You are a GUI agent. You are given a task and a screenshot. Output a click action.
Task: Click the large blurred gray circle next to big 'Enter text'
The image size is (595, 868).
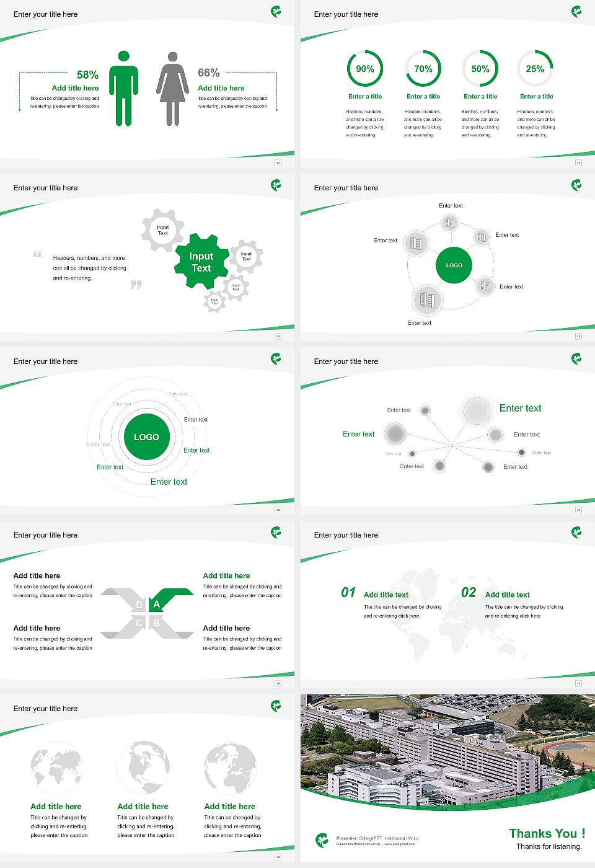[x=477, y=410]
